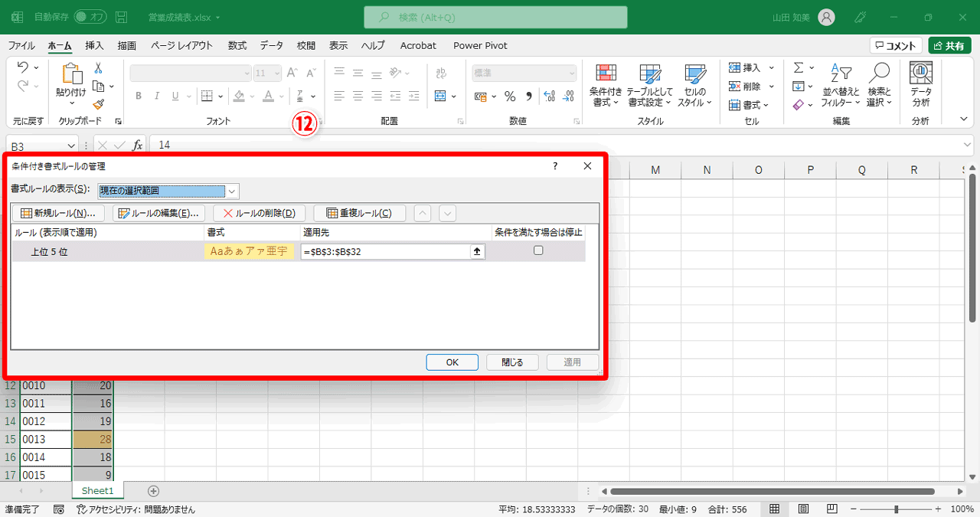Image resolution: width=980 pixels, height=517 pixels.
Task: Click OK in the rules manager
Action: (x=452, y=362)
